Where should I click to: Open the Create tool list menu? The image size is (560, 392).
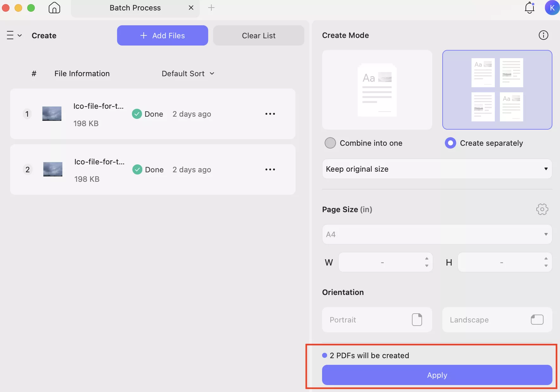tap(14, 35)
